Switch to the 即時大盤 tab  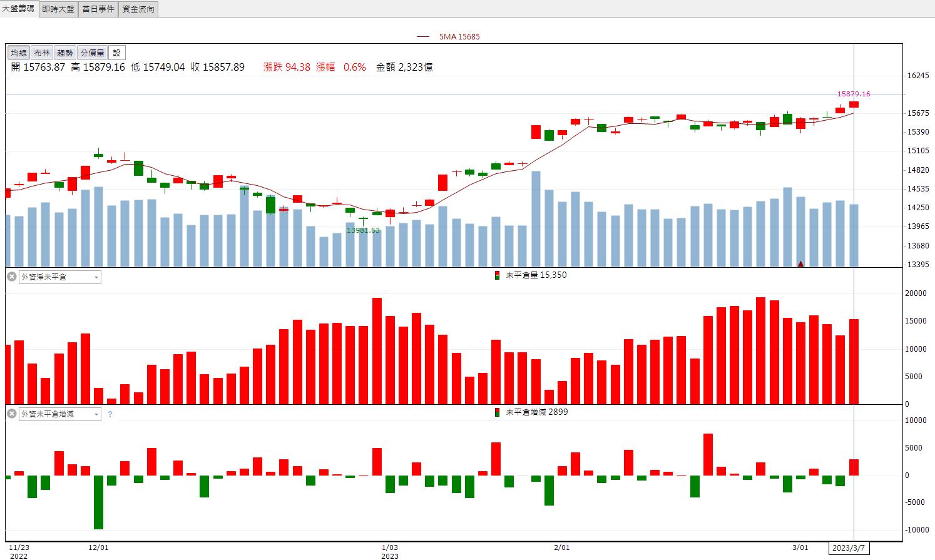(x=58, y=9)
